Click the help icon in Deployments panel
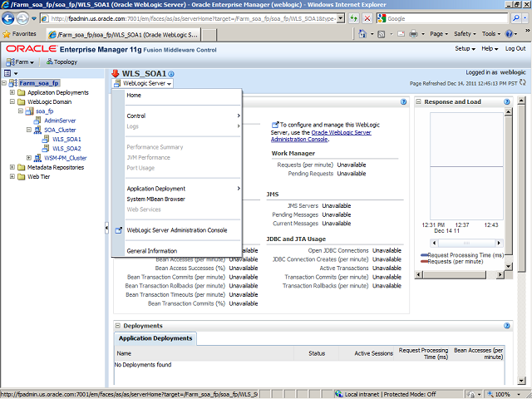This screenshot has width=532, height=399. [506, 326]
